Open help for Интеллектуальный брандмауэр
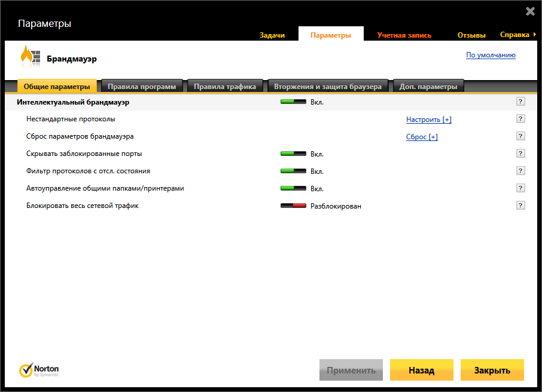The width and height of the screenshot is (542, 392). pyautogui.click(x=520, y=101)
